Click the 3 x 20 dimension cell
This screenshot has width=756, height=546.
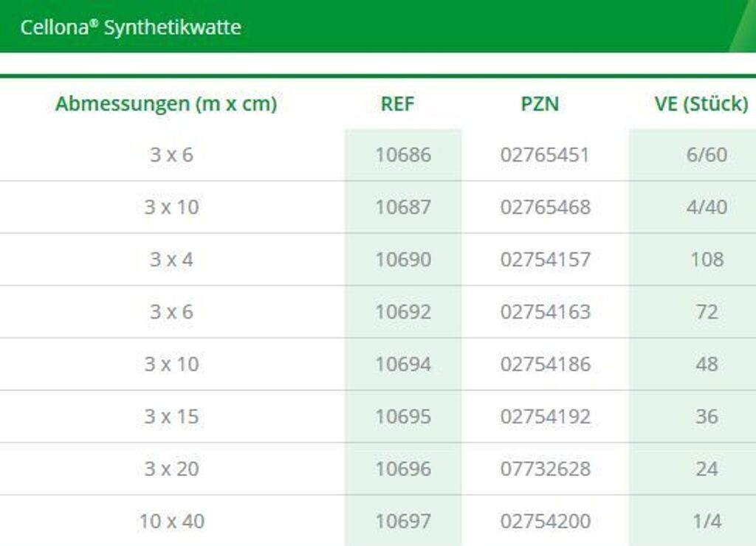tap(171, 469)
